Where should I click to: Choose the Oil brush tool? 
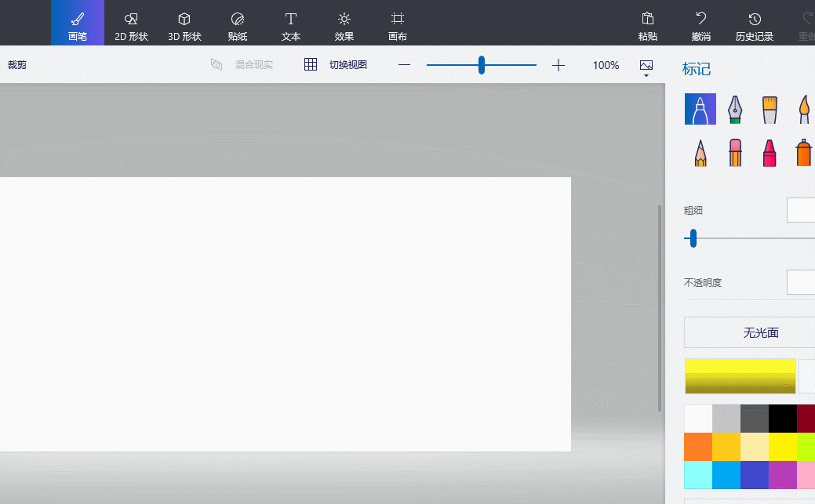[x=770, y=109]
